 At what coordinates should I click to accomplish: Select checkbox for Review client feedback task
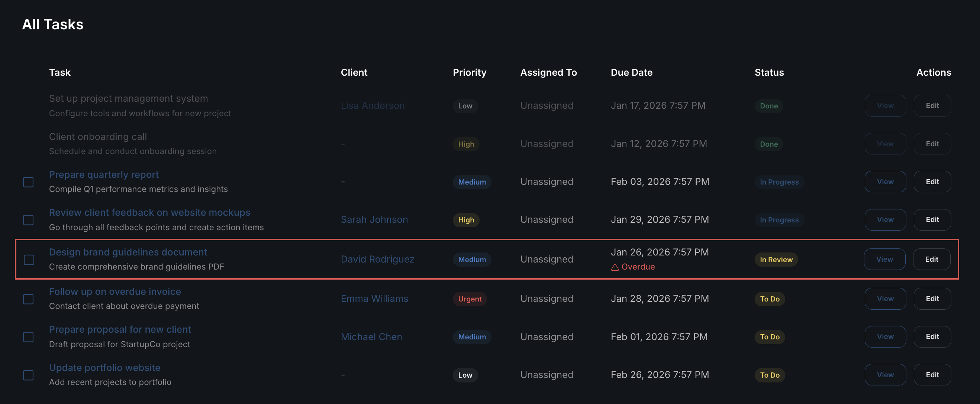tap(29, 220)
